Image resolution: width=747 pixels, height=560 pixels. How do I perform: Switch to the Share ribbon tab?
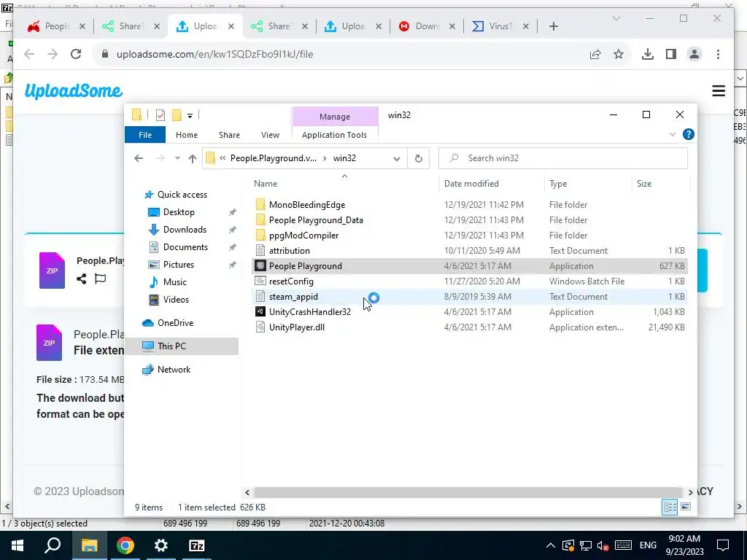coord(229,135)
